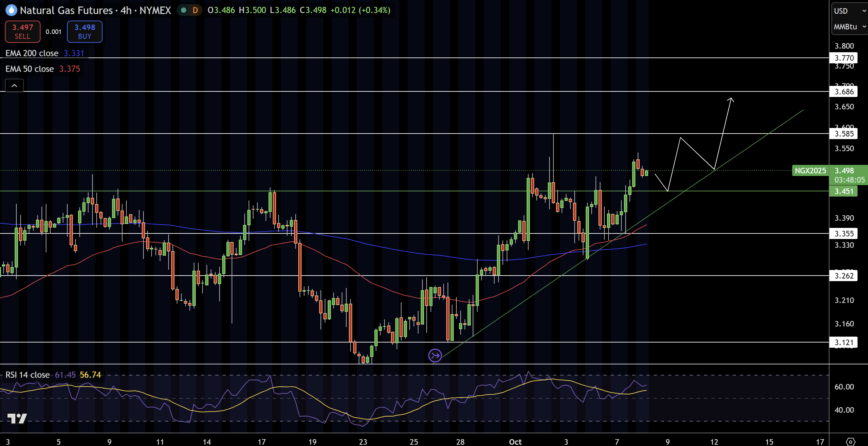
Task: Click the Natural Gas flame symbol logo
Action: click(x=11, y=10)
